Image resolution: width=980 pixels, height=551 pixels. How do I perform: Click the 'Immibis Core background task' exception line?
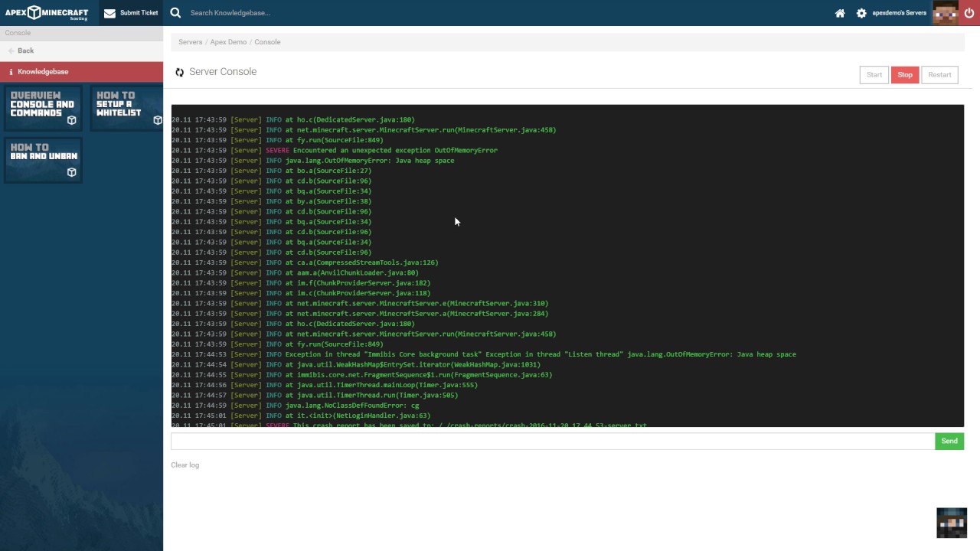click(x=484, y=354)
